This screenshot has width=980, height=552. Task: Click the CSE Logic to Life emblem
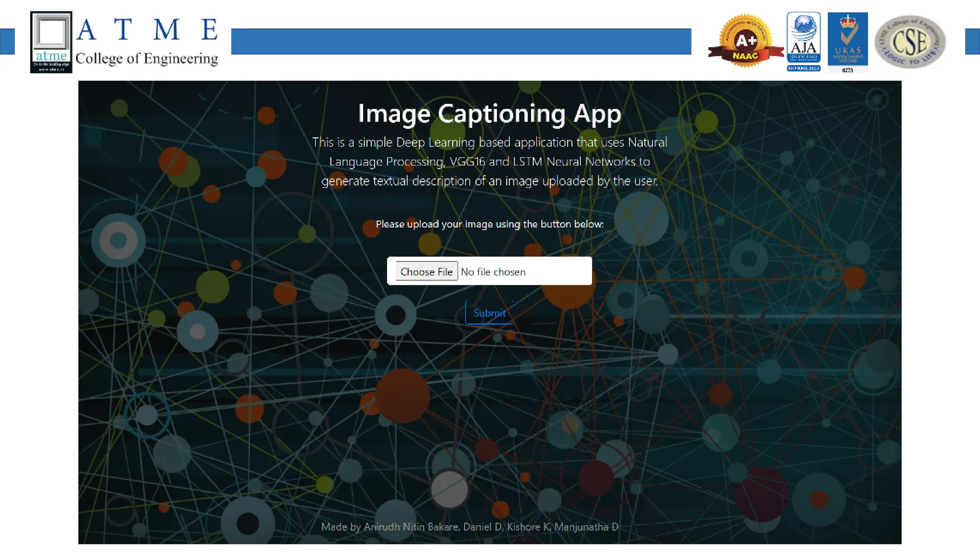(910, 42)
